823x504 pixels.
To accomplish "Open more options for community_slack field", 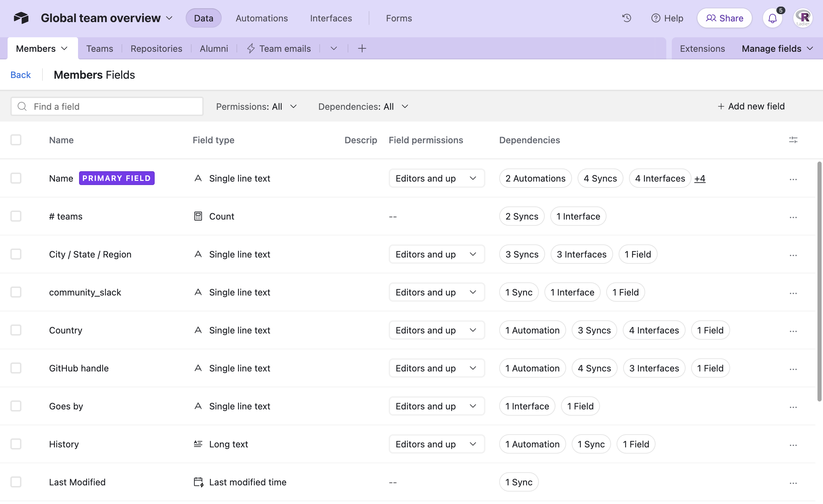I will (x=793, y=293).
